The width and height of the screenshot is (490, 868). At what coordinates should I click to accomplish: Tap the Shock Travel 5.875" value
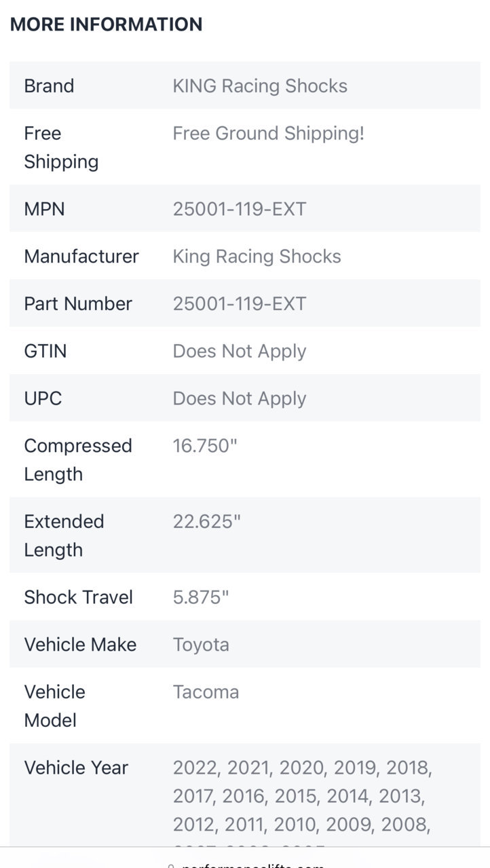[201, 597]
